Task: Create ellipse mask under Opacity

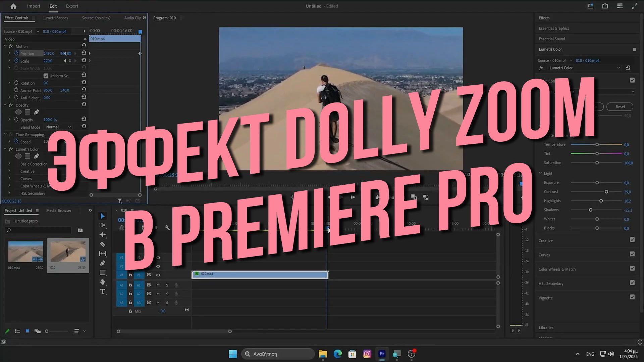Action: pos(18,112)
